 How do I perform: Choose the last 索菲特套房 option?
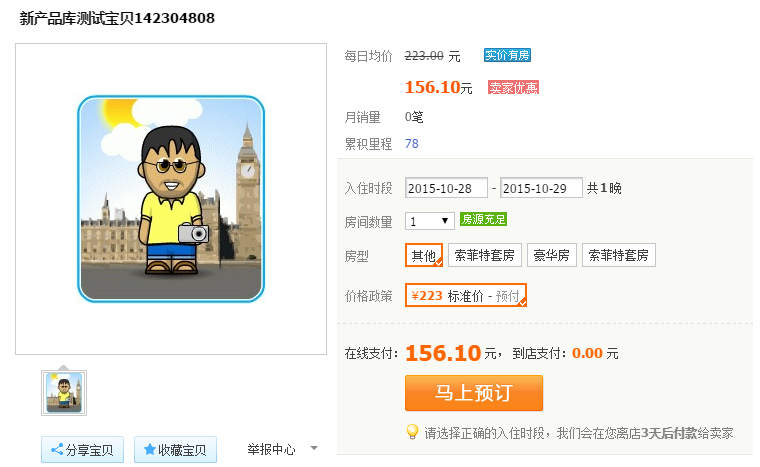pos(618,256)
